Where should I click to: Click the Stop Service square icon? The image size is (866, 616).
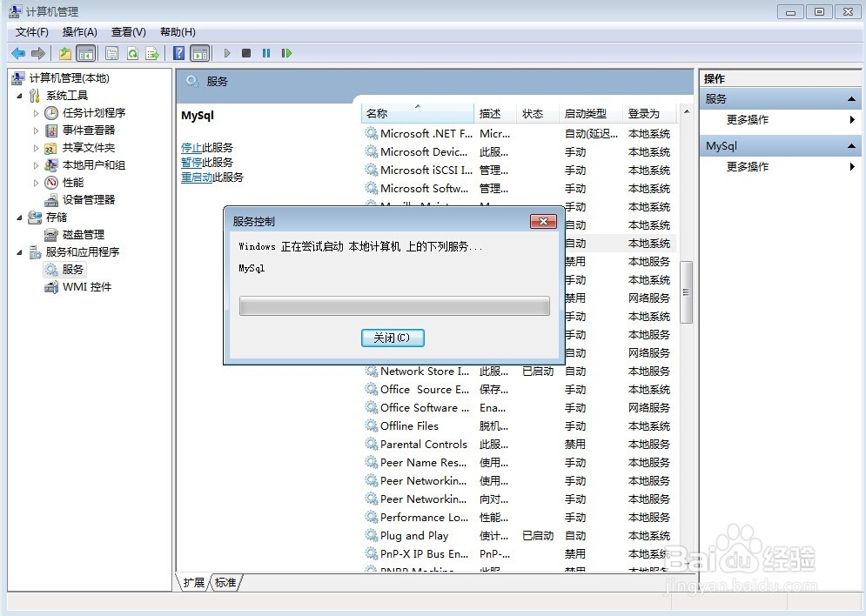click(x=246, y=54)
